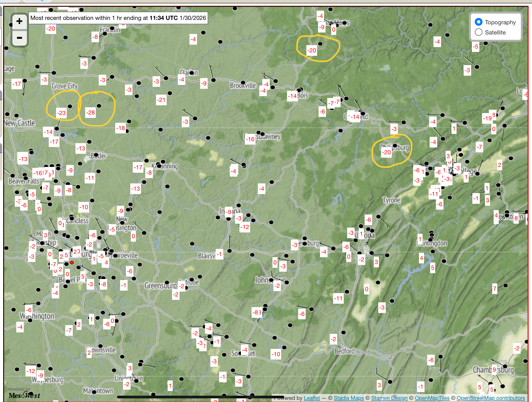Screen dimensions: 532x402
Task: Open the Leaflet attribution link
Action: point(312,398)
